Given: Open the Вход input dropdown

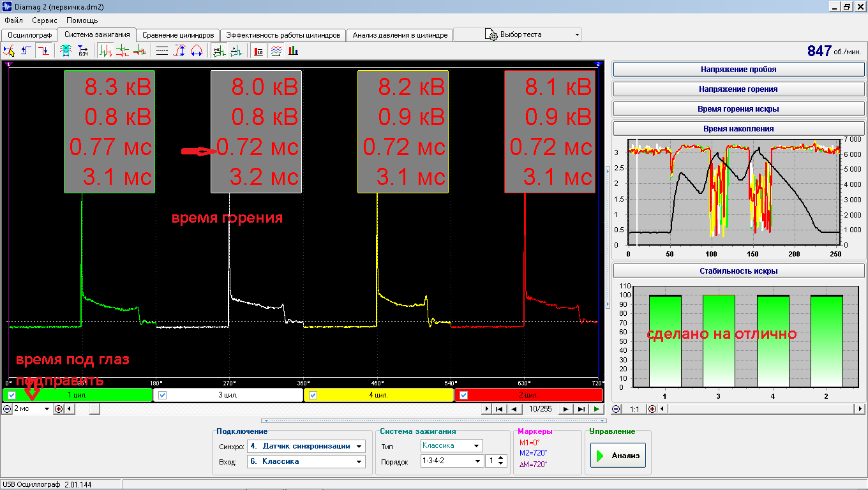Looking at the screenshot, I should tap(359, 461).
